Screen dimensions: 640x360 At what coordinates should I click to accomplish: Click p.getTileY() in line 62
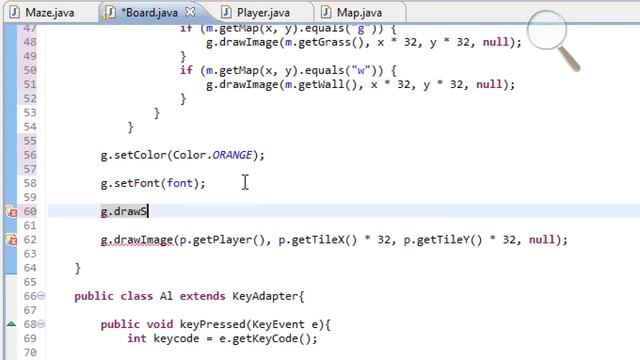(x=443, y=240)
